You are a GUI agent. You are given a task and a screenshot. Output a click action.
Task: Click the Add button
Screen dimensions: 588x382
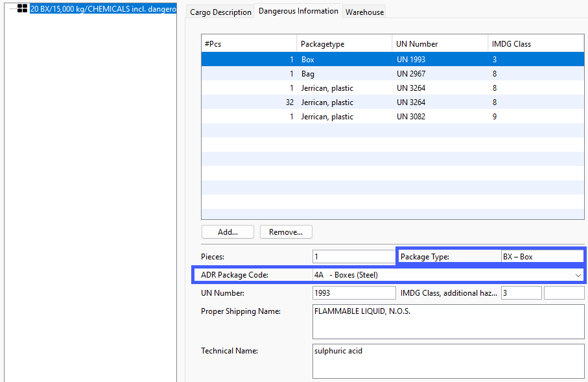pos(227,232)
